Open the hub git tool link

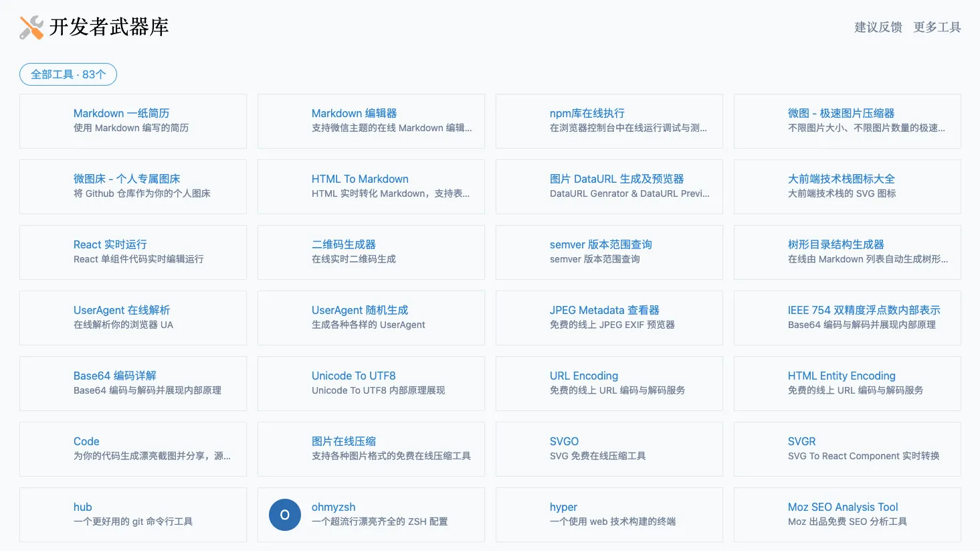click(82, 507)
